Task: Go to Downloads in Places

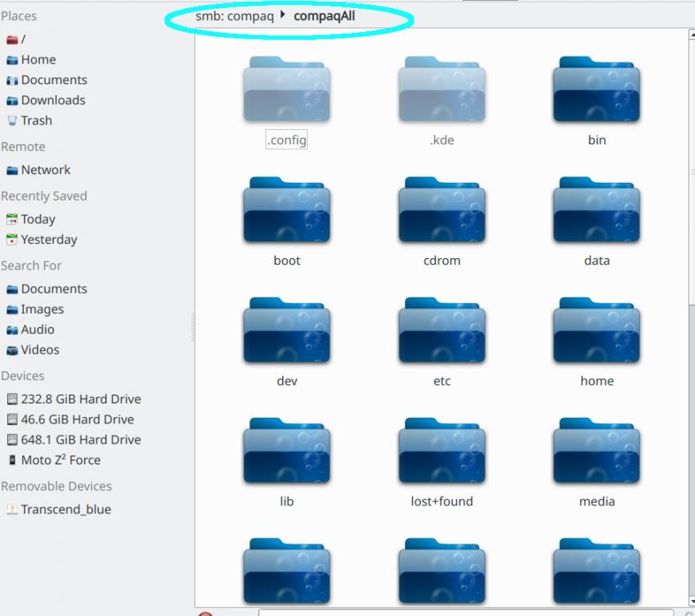Action: (x=53, y=100)
